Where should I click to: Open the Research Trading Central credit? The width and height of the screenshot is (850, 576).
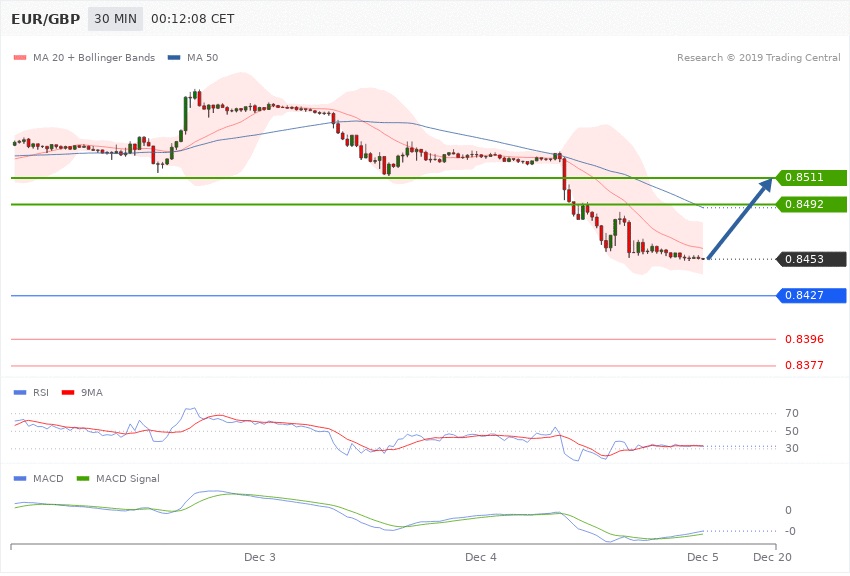point(758,57)
